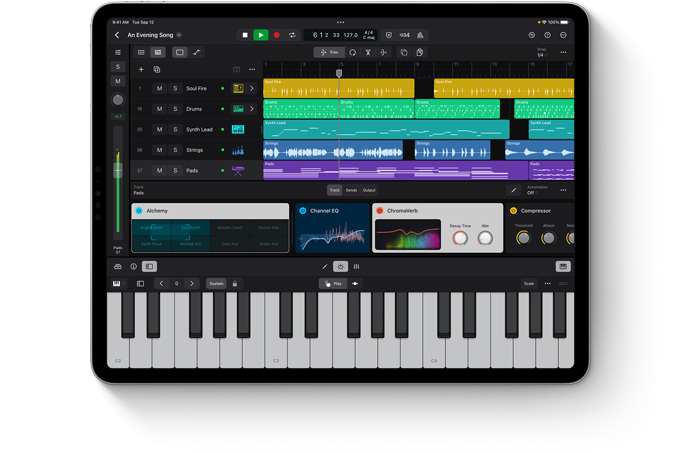Image resolution: width=682 pixels, height=453 pixels.
Task: Adjust the ChromaVerb Decay Time knob
Action: [x=460, y=238]
